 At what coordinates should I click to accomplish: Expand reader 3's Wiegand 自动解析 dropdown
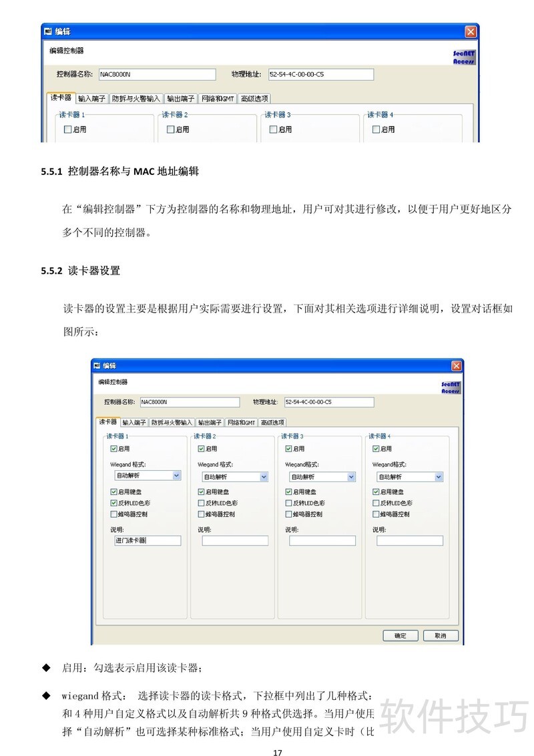pyautogui.click(x=351, y=477)
